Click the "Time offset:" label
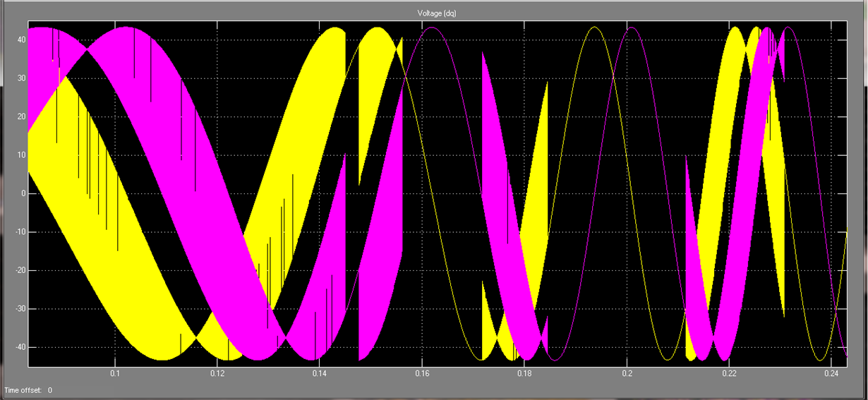This screenshot has width=868, height=400. pos(23,390)
